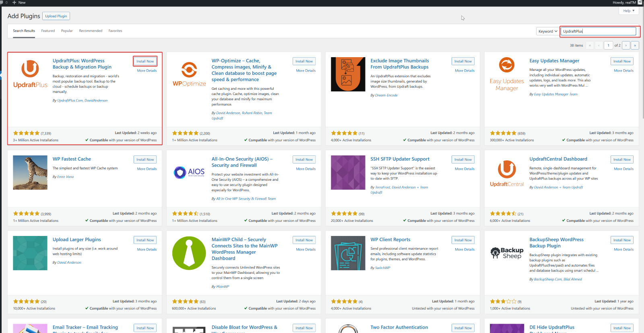Click the current page number field
The image size is (644, 333).
608,46
